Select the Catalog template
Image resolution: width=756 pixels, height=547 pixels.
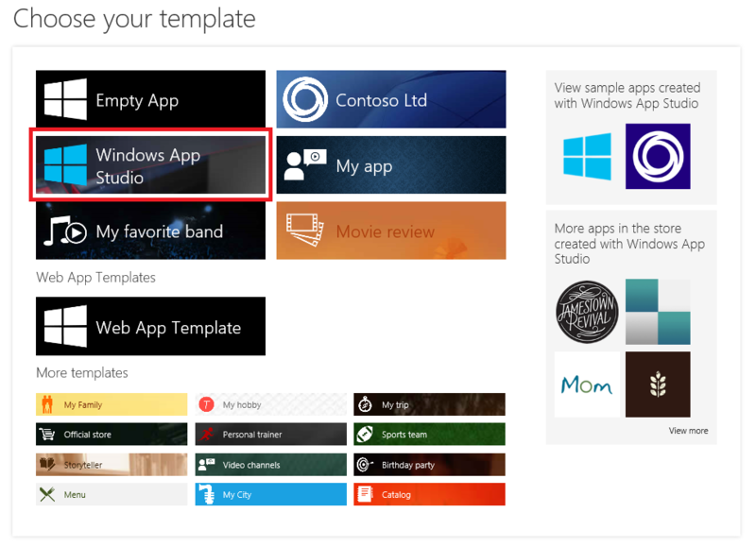pyautogui.click(x=429, y=494)
